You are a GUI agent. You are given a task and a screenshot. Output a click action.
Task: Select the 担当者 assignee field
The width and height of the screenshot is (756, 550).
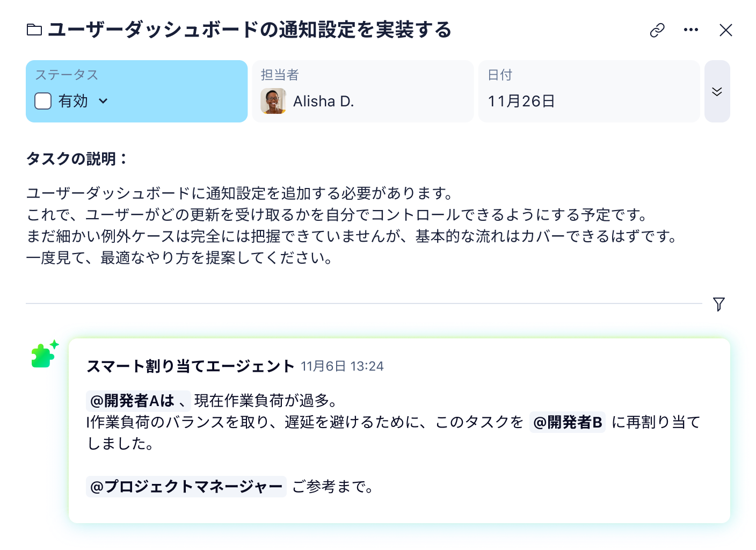click(362, 91)
